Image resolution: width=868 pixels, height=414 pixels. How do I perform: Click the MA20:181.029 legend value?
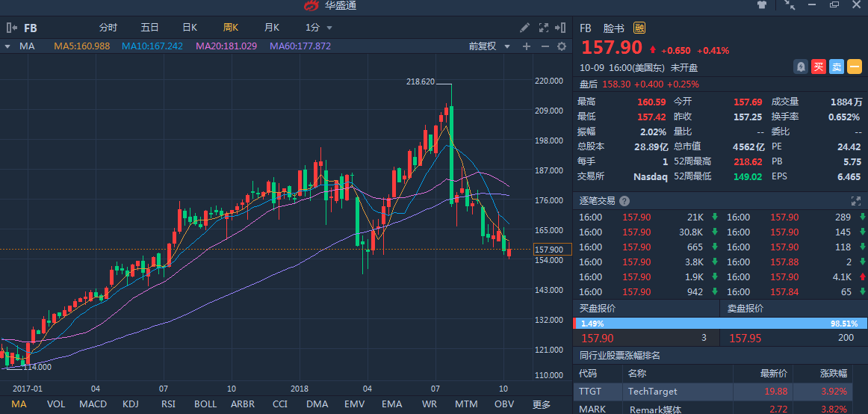click(226, 46)
